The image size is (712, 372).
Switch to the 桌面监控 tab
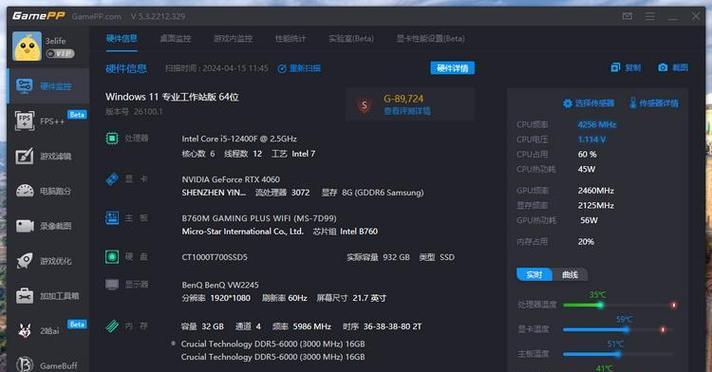tap(175, 39)
